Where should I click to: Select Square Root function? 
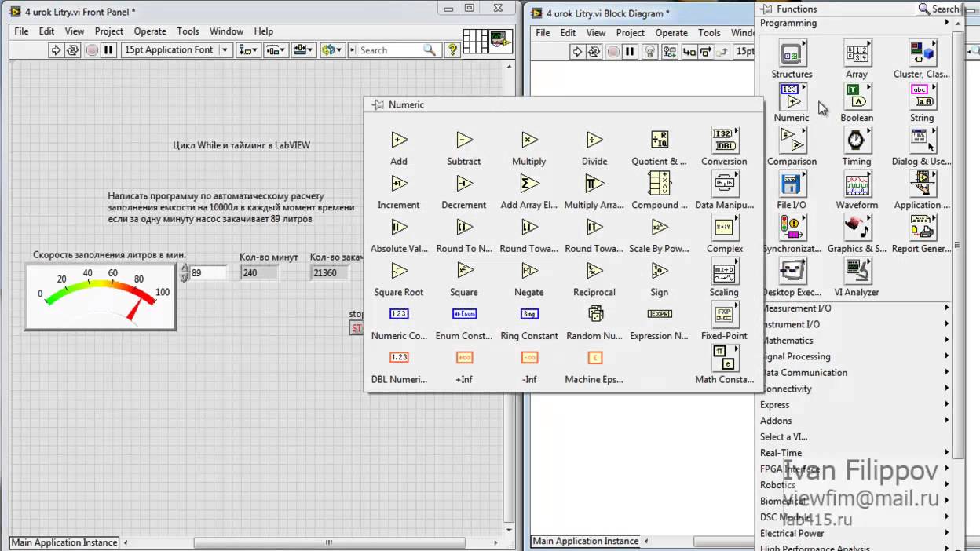(399, 271)
